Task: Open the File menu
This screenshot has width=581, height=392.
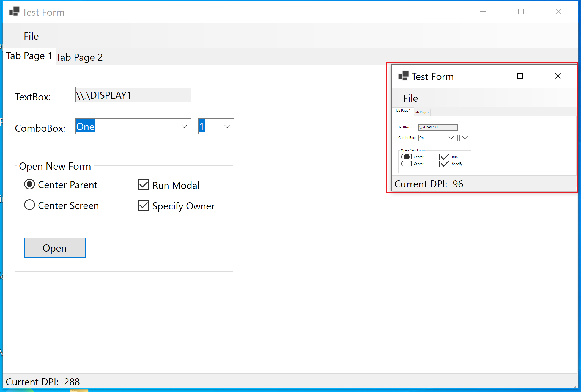Action: tap(31, 36)
